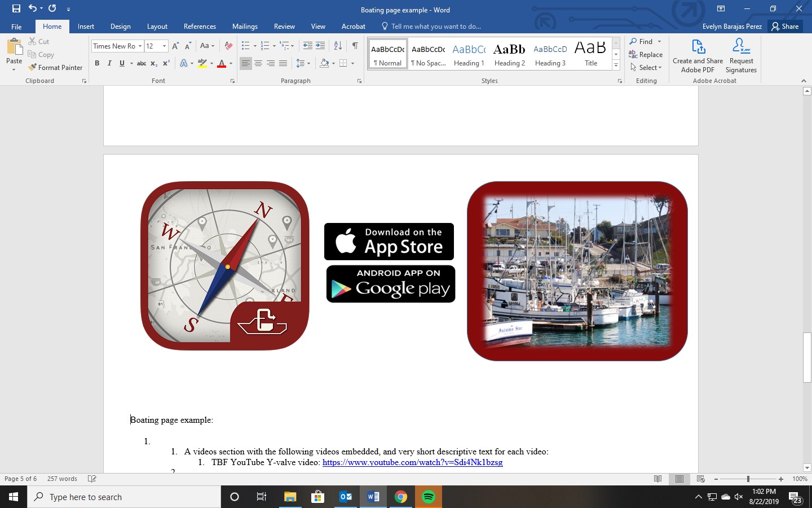Switch to the Acrobat tab
This screenshot has height=508, width=812.
353,27
